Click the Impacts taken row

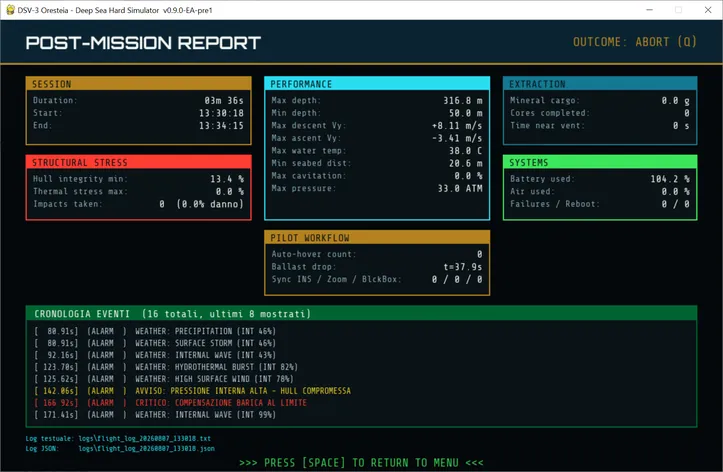click(x=138, y=204)
